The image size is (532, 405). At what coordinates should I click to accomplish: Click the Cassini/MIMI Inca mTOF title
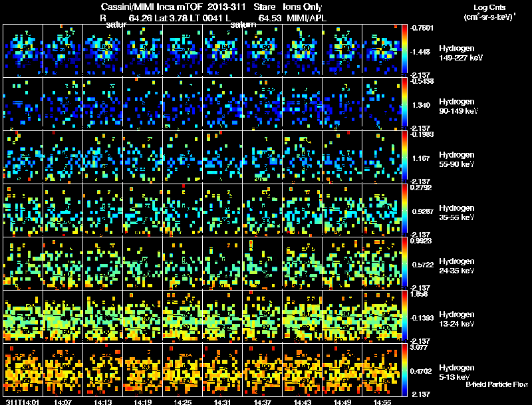tap(152, 7)
